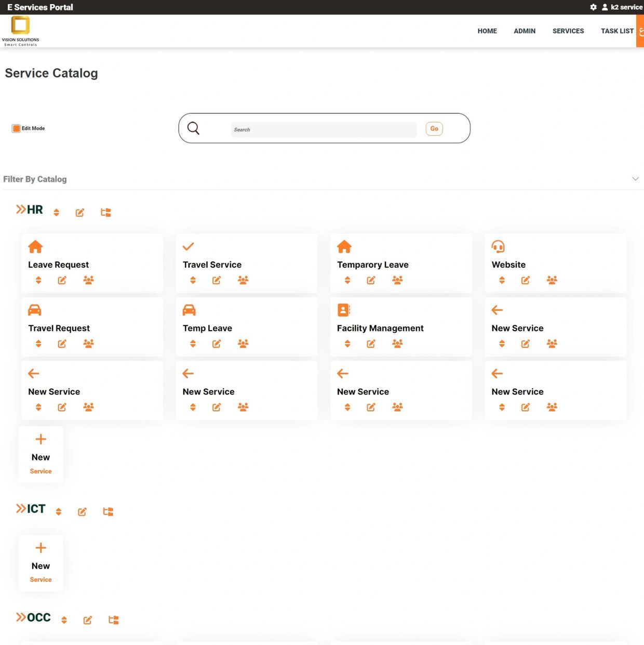644x645 pixels.
Task: Click the edit icon on Leave Request card
Action: [62, 281]
